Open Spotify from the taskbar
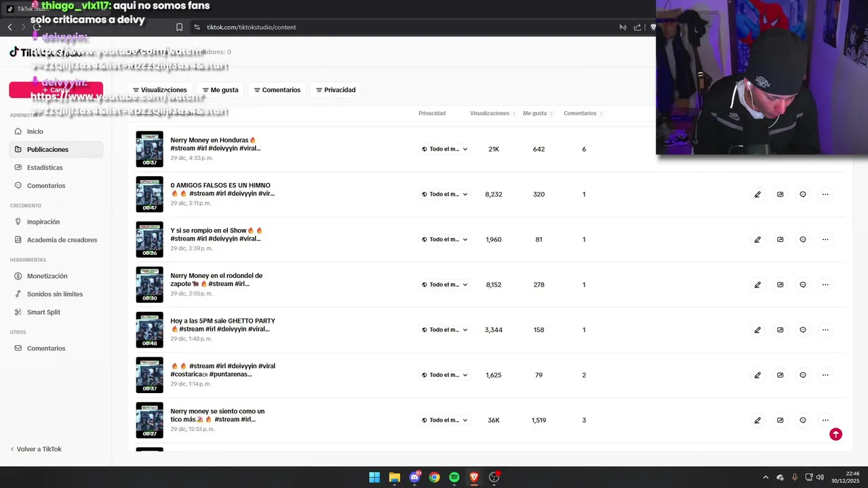Image resolution: width=868 pixels, height=488 pixels. (454, 477)
